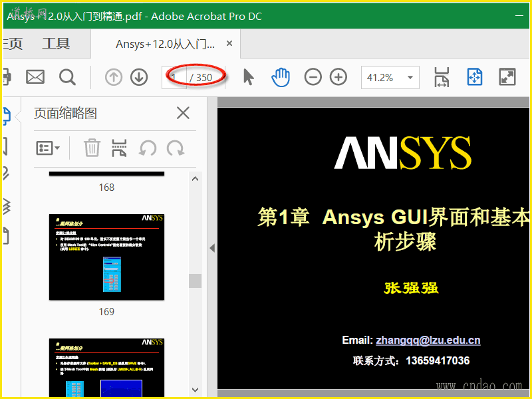This screenshot has width=532, height=399.
Task: Click the fit width scrolling icon
Action: click(x=442, y=77)
